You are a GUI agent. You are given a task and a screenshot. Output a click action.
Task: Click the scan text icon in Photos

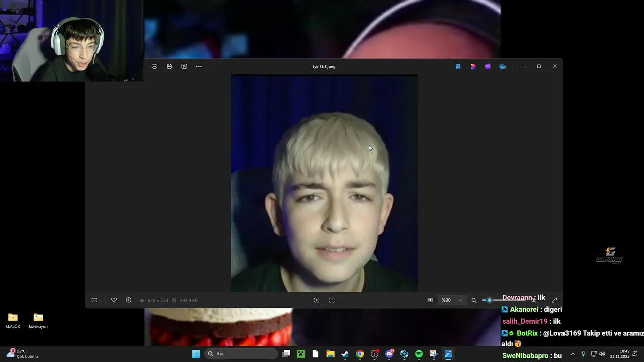(x=332, y=300)
